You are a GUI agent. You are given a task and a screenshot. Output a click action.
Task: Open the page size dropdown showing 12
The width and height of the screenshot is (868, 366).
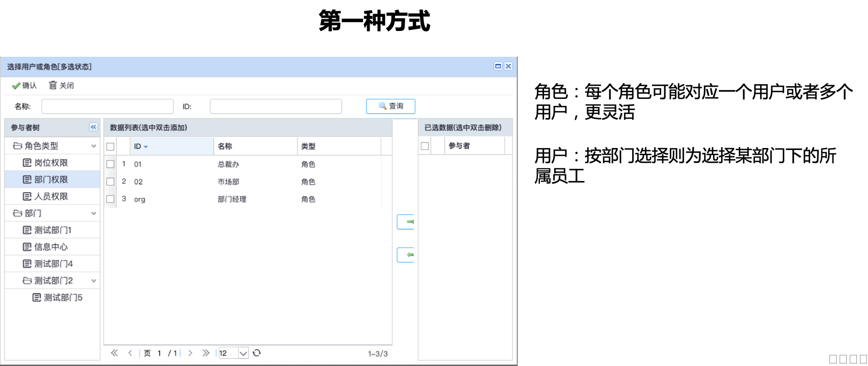click(243, 353)
